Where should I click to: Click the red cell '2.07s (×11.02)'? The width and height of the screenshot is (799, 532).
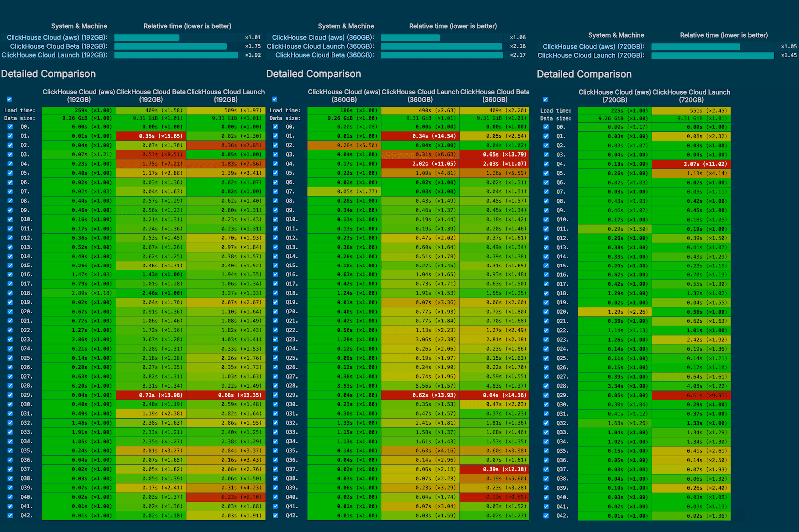point(691,164)
